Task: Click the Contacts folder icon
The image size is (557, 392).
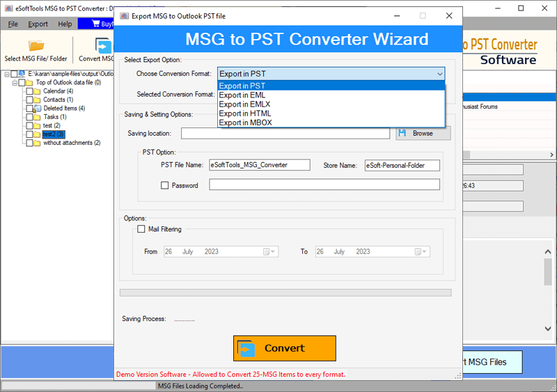Action: 37,100
